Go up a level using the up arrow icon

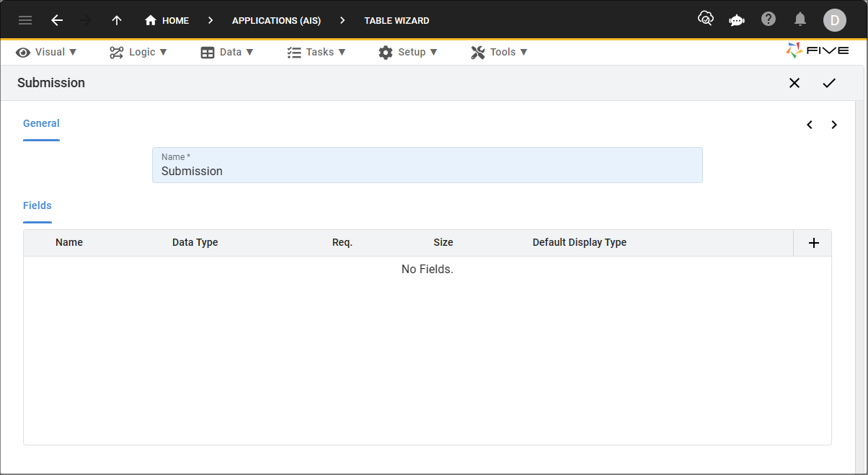(116, 20)
